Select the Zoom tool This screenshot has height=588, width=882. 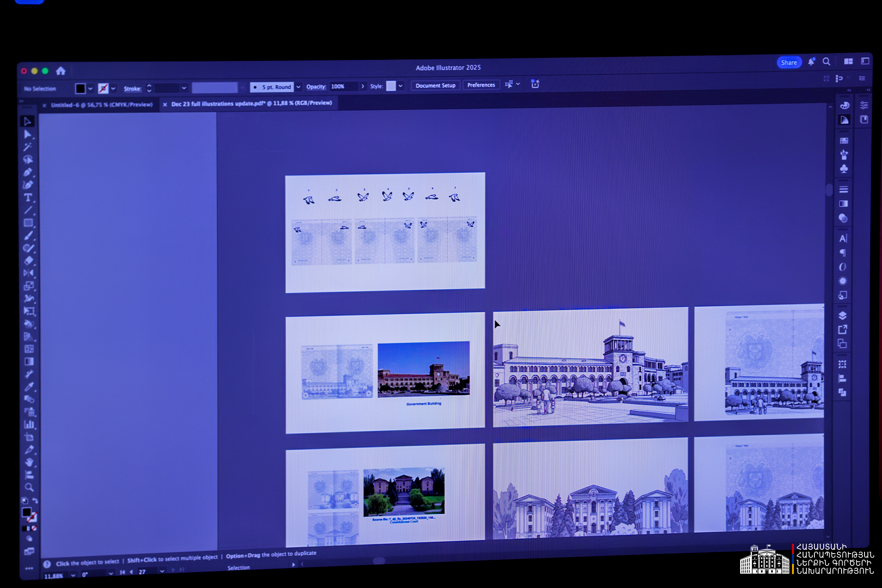click(x=29, y=487)
